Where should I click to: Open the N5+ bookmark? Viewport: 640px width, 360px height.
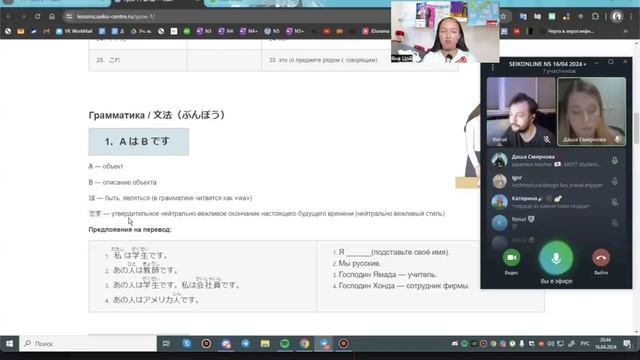click(x=295, y=31)
